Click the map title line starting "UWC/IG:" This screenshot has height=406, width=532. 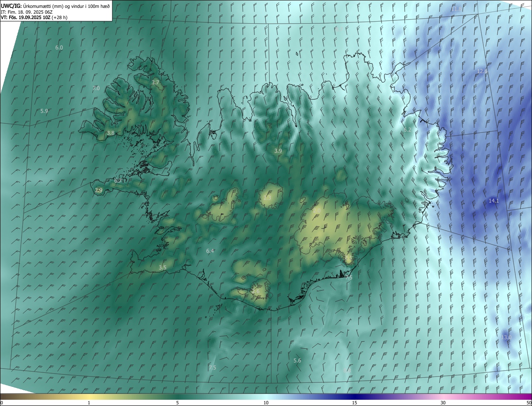[x=55, y=6]
